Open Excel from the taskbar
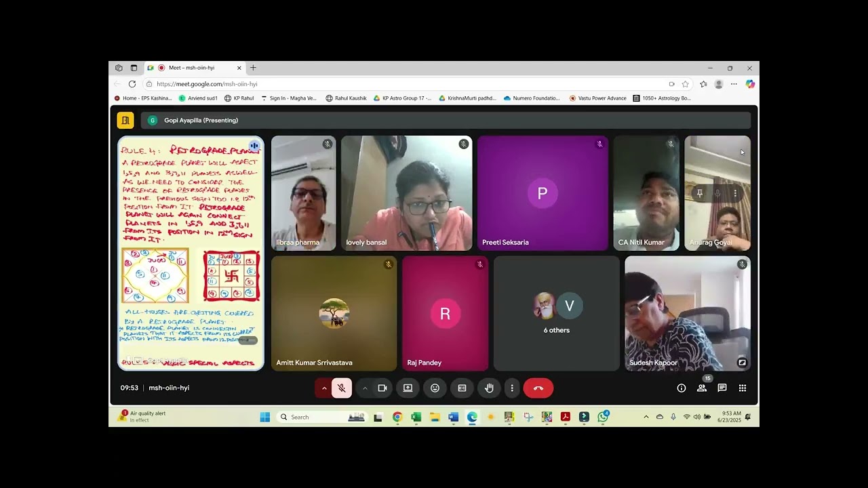 [416, 417]
